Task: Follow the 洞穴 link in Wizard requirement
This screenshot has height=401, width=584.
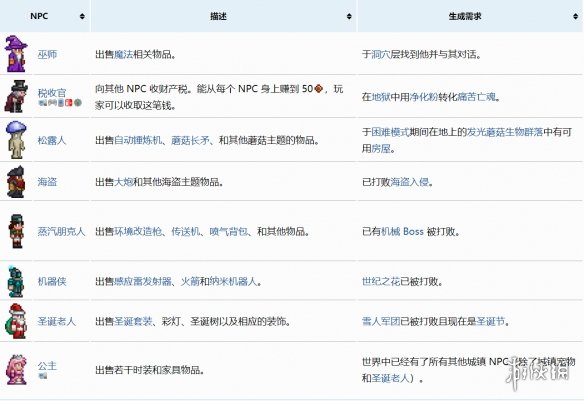Action: pos(381,54)
